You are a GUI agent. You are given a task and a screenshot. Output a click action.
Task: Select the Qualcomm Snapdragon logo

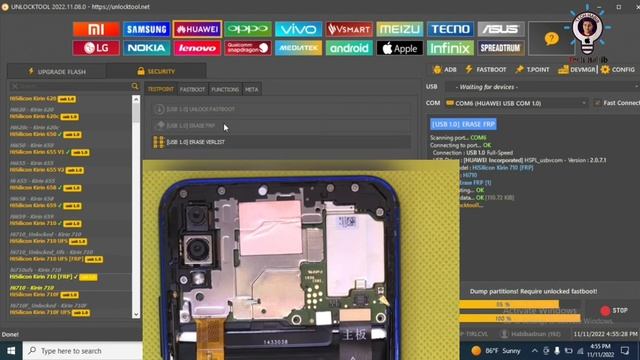248,48
